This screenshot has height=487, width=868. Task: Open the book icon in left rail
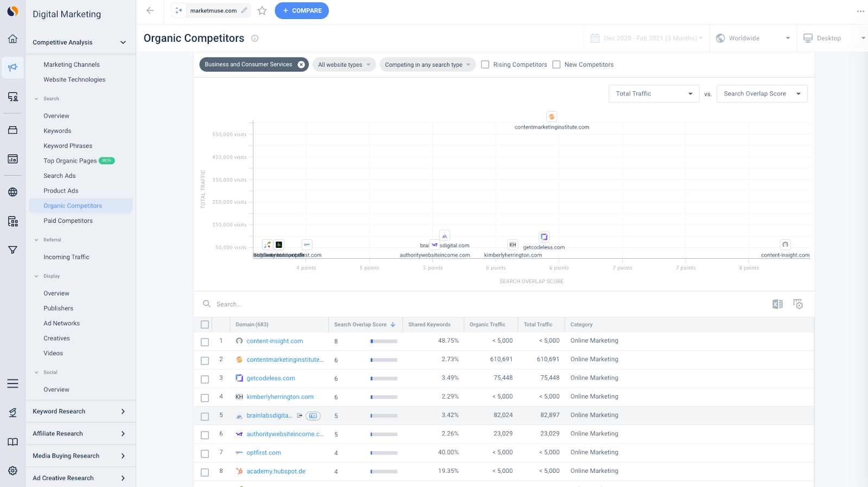click(12, 442)
